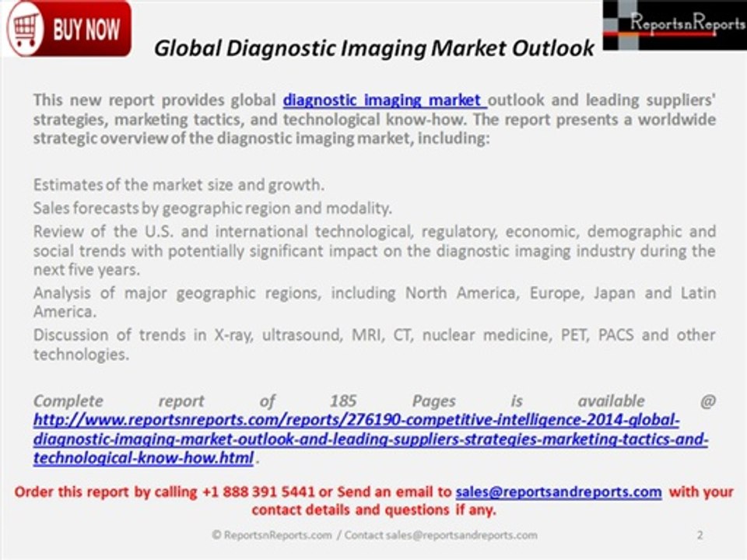Click the 'Analysis of major geographic regions' paragraph
Viewport: 747px width, 560px height.
click(x=374, y=302)
